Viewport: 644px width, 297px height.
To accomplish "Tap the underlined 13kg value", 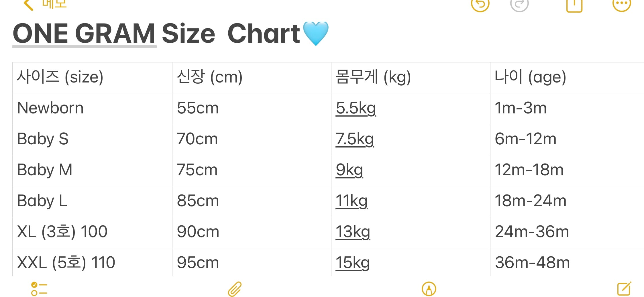I will (353, 232).
